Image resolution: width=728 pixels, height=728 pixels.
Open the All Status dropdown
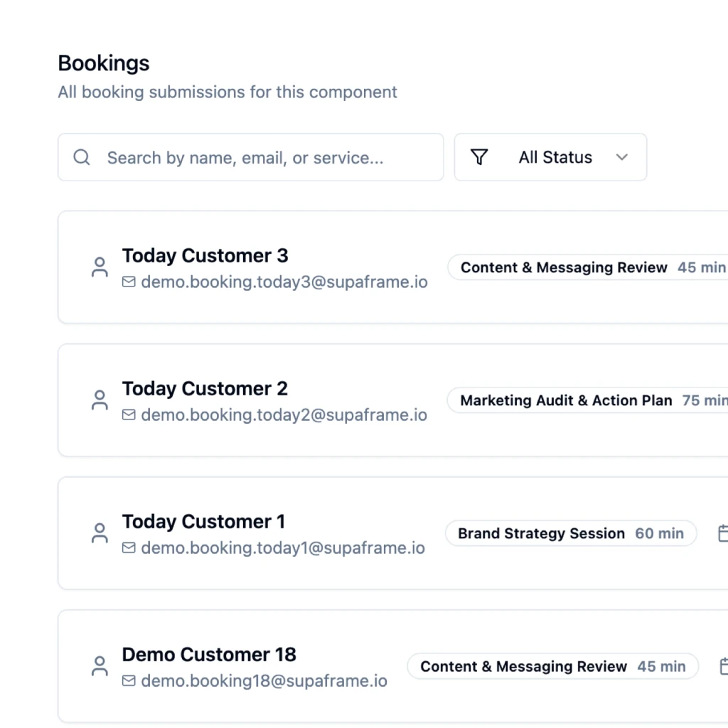point(550,157)
